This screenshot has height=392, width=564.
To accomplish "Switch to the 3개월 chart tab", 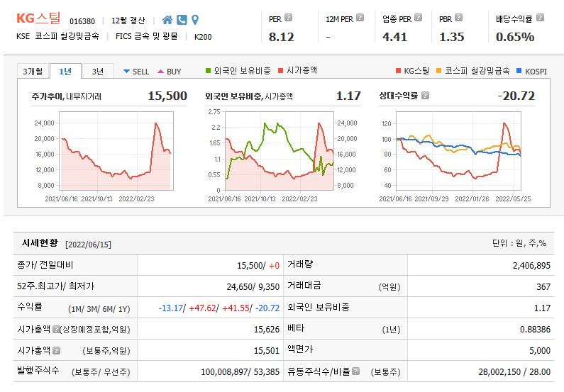I will (33, 71).
